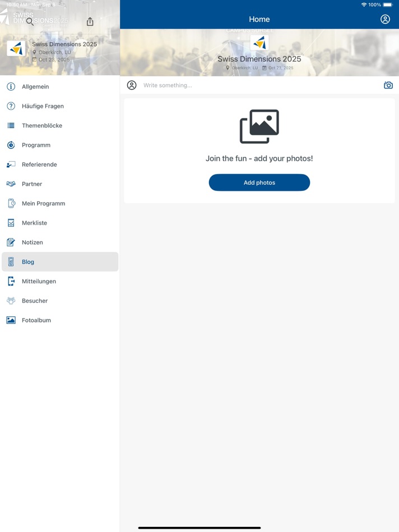The width and height of the screenshot is (399, 532).
Task: Click the Mitteilungen message icon
Action: (x=11, y=281)
